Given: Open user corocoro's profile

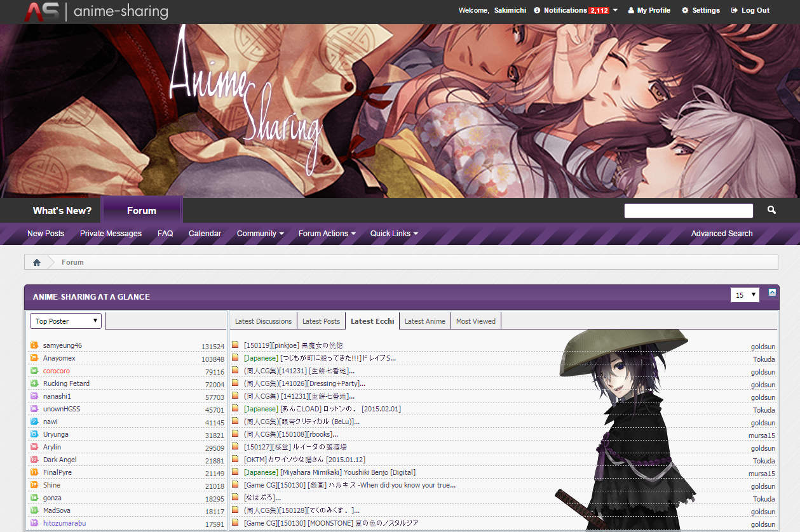Looking at the screenshot, I should [57, 371].
